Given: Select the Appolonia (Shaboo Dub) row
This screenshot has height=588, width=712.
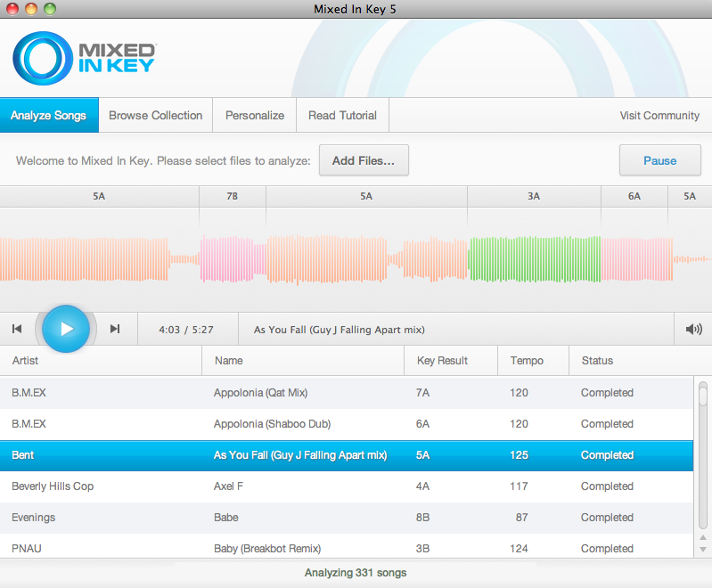Looking at the screenshot, I should tap(347, 424).
